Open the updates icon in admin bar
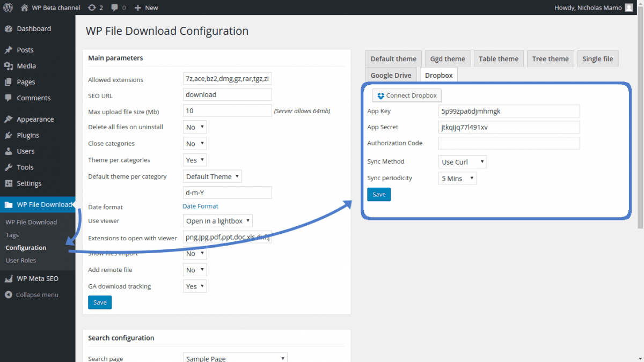This screenshot has width=644, height=362. point(92,8)
